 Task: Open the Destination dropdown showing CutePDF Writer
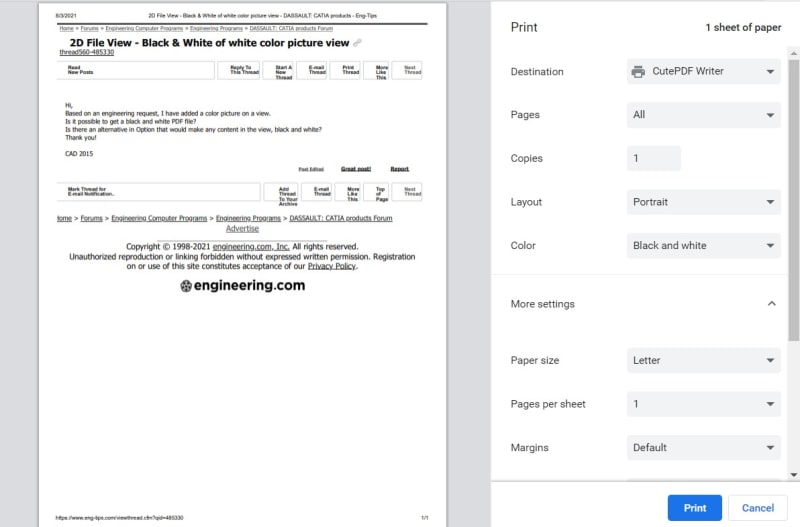703,71
